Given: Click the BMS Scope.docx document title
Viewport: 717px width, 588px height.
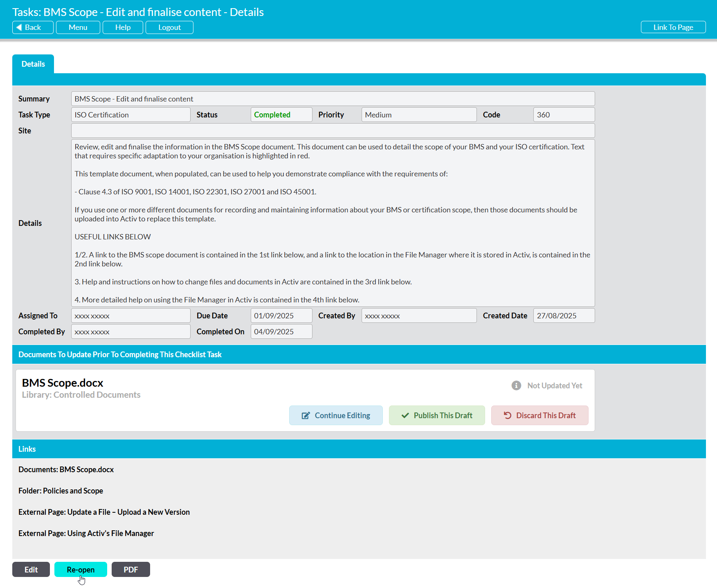Looking at the screenshot, I should (x=63, y=383).
